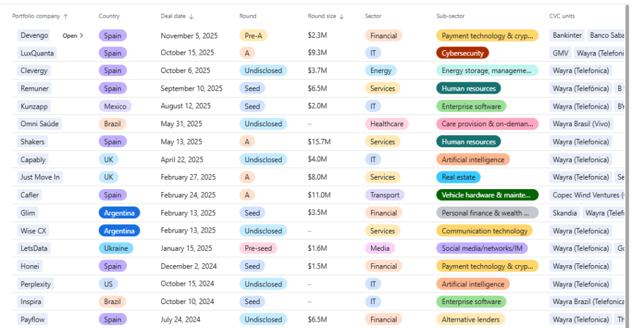Select the Cybersecurity tag for LuxQuanta
Screen dimensions: 644x328
tap(462, 53)
